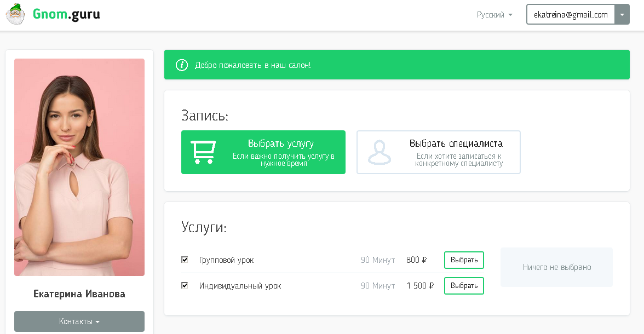Screen dimensions: 644x334
Task: Select the shopping cart icon for choosing a service
Action: coord(203,152)
